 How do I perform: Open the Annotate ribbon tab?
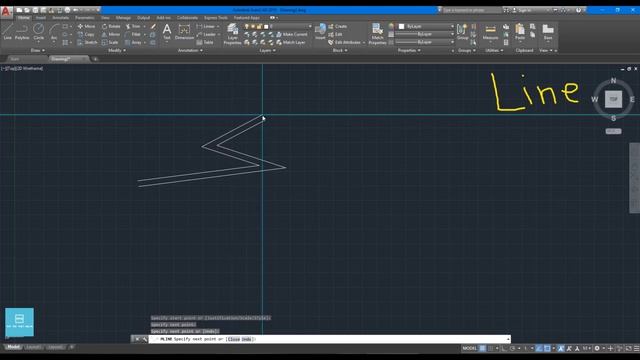click(x=60, y=18)
